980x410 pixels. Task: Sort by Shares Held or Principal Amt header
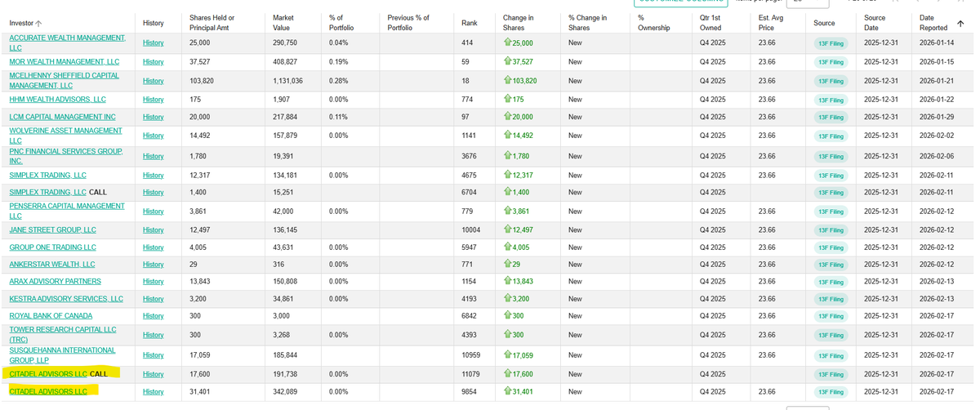click(212, 23)
